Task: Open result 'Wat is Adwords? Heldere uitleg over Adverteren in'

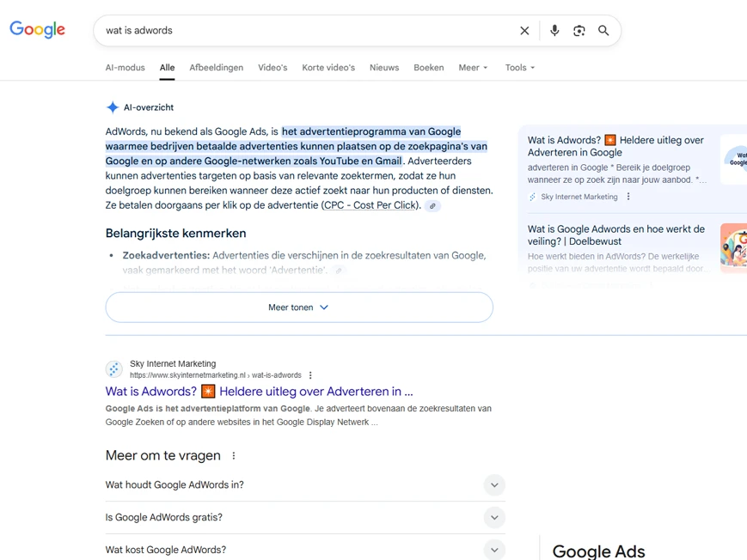Action: tap(259, 392)
